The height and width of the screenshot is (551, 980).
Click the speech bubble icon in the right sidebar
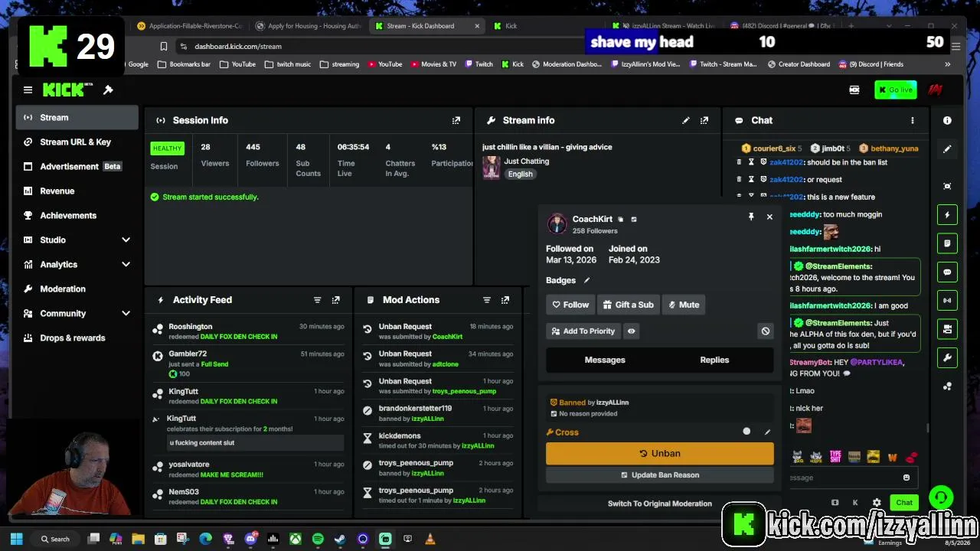point(947,272)
